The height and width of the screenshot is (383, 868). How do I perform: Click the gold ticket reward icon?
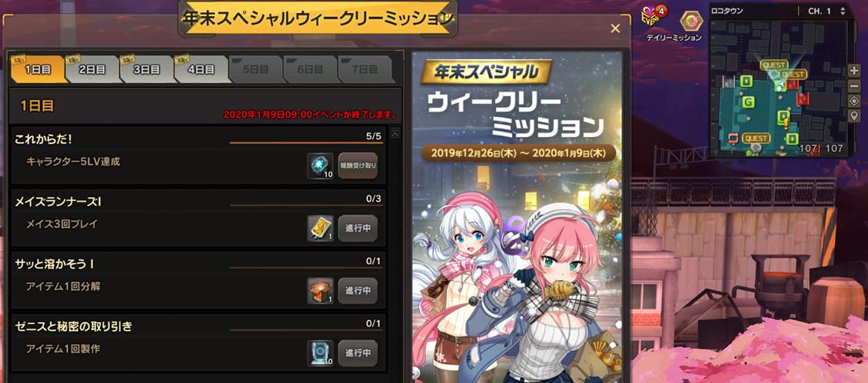[321, 228]
